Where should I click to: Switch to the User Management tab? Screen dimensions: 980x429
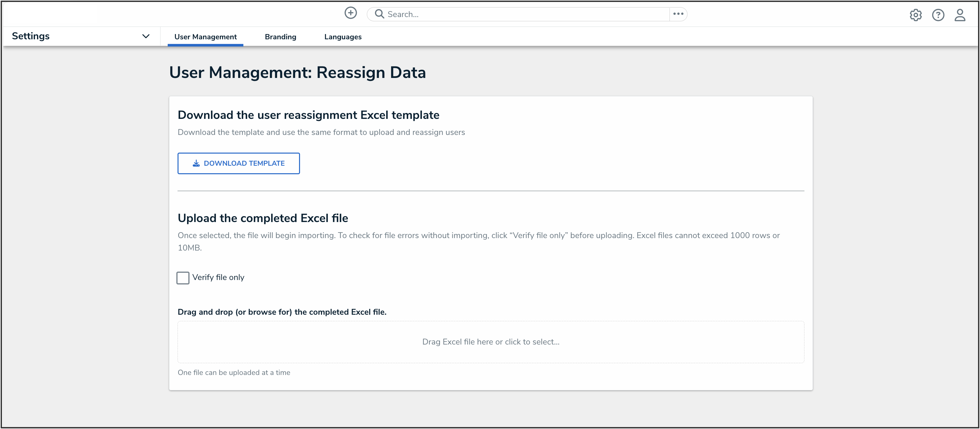(205, 37)
